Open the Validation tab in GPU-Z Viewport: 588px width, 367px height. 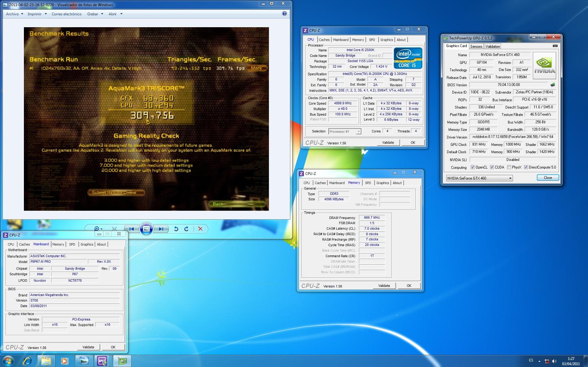point(492,46)
